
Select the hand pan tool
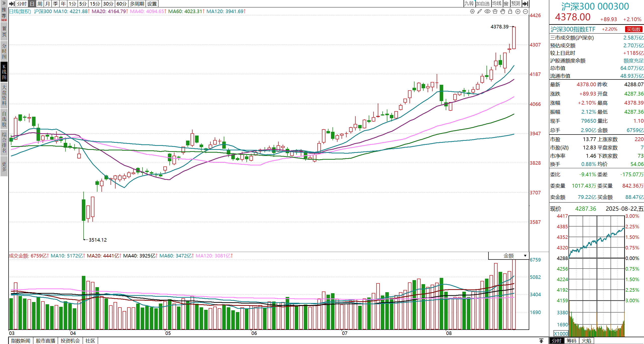[x=503, y=11]
